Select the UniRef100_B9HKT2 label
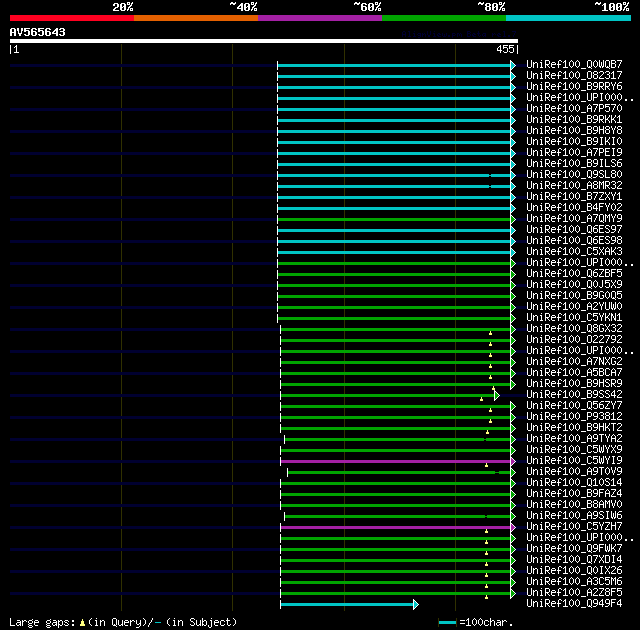Viewport: 640px width, 630px height. (x=574, y=428)
